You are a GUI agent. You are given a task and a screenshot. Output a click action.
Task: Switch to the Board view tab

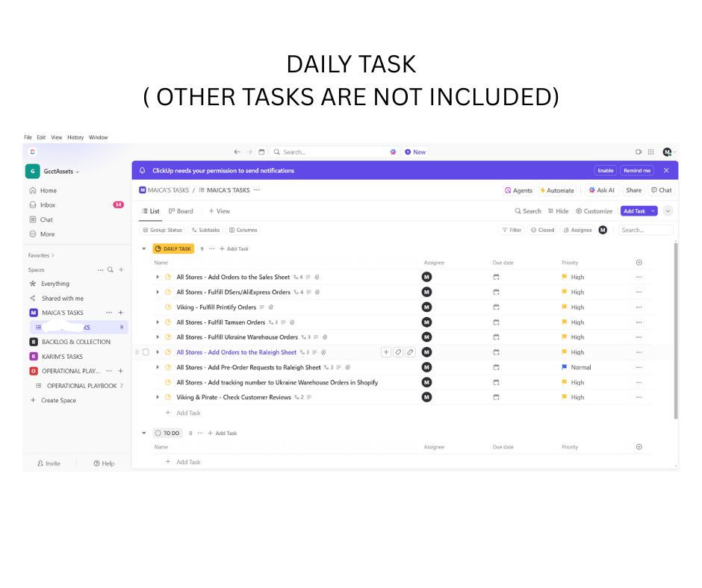click(181, 211)
